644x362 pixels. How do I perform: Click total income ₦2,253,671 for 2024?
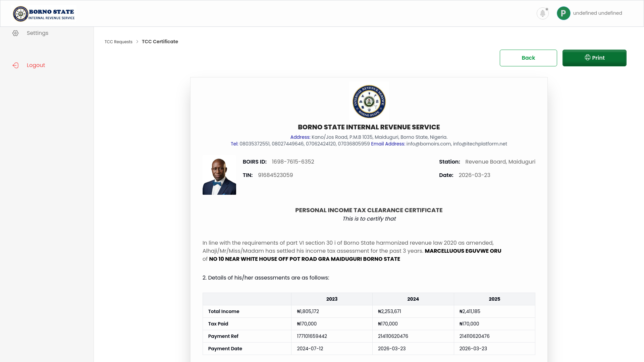click(389, 311)
